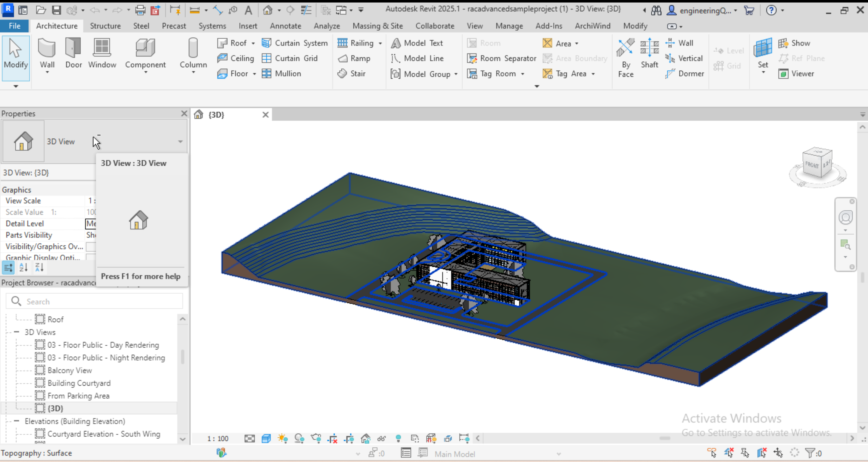Collapse the 3D Views tree node
The image size is (868, 462).
(x=17, y=332)
